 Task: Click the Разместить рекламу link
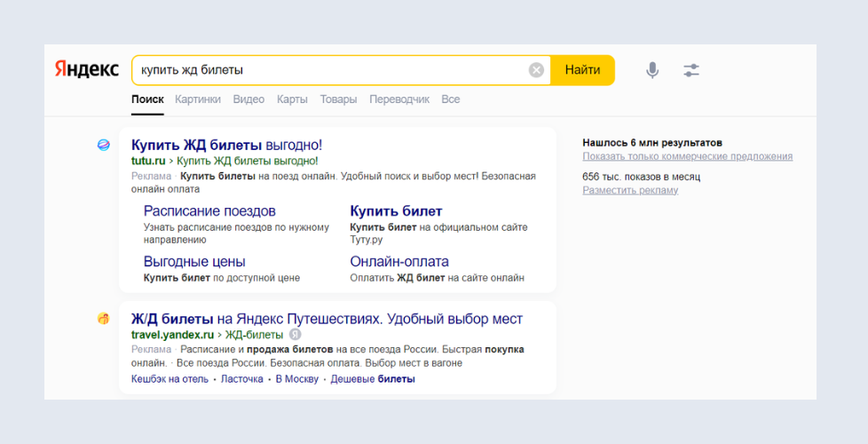[x=630, y=190]
